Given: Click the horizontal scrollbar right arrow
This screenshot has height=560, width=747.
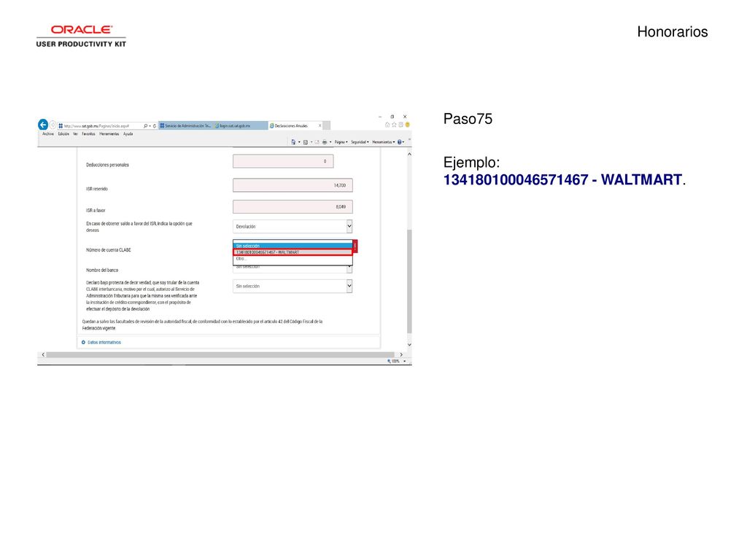Looking at the screenshot, I should click(x=401, y=355).
